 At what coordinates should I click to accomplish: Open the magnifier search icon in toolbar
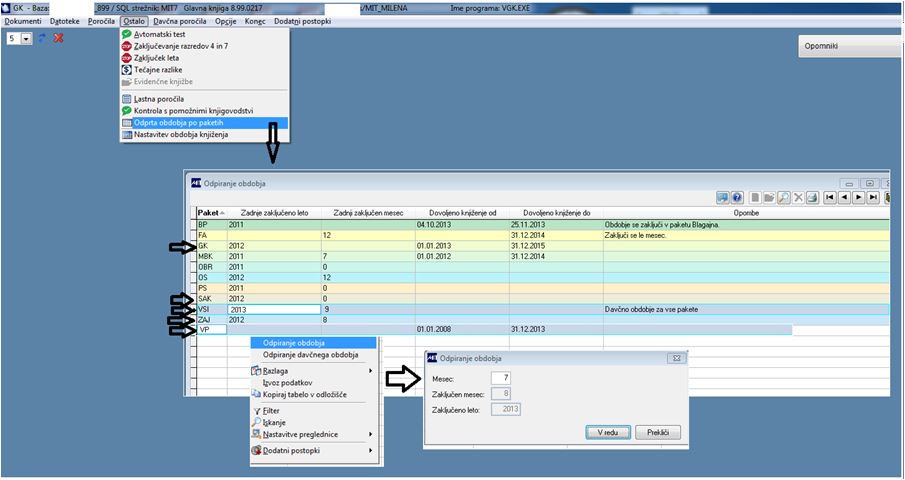(x=783, y=198)
